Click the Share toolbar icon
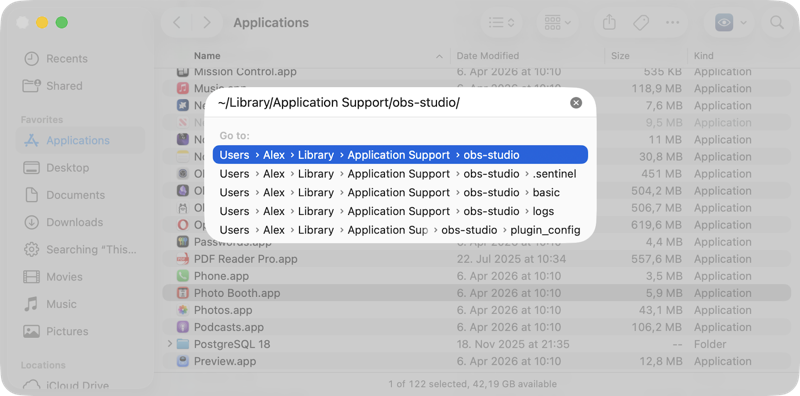 [609, 22]
